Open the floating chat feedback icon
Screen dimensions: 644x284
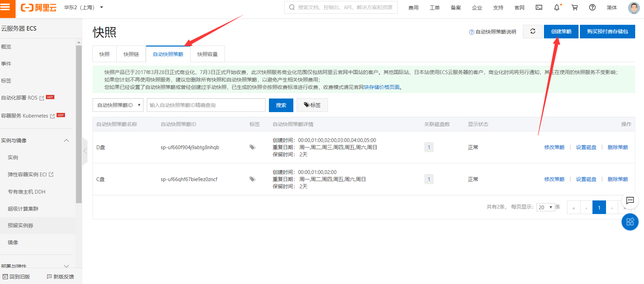click(x=630, y=200)
